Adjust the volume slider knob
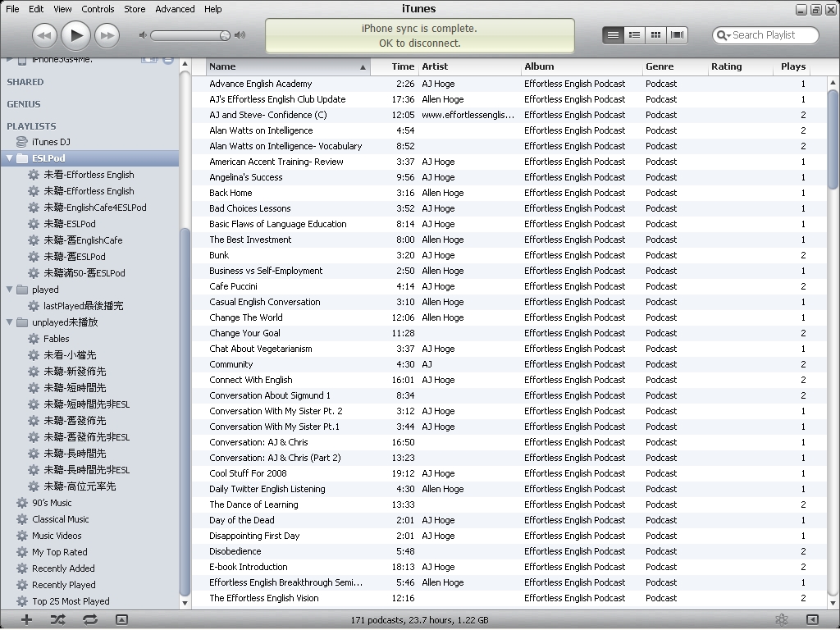This screenshot has width=840, height=630. [225, 35]
